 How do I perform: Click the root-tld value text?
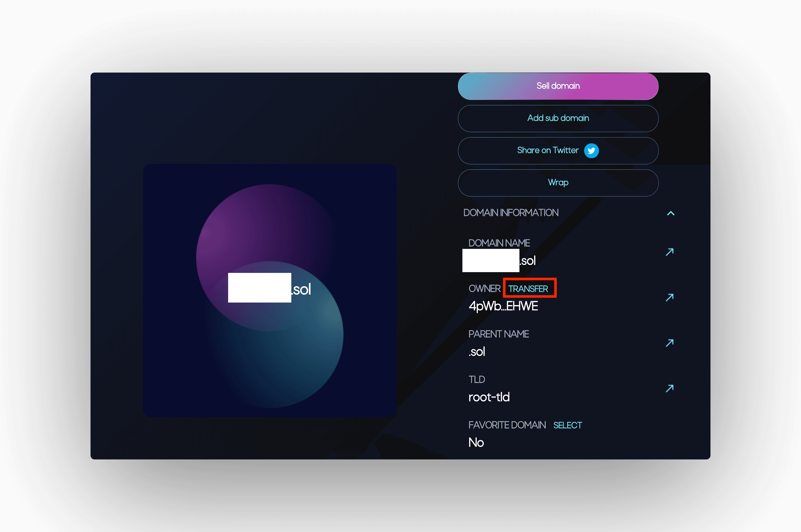point(489,397)
